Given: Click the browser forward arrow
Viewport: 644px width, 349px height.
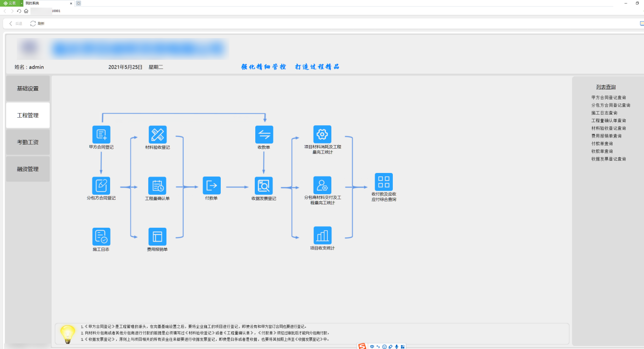Looking at the screenshot, I should click(x=12, y=11).
